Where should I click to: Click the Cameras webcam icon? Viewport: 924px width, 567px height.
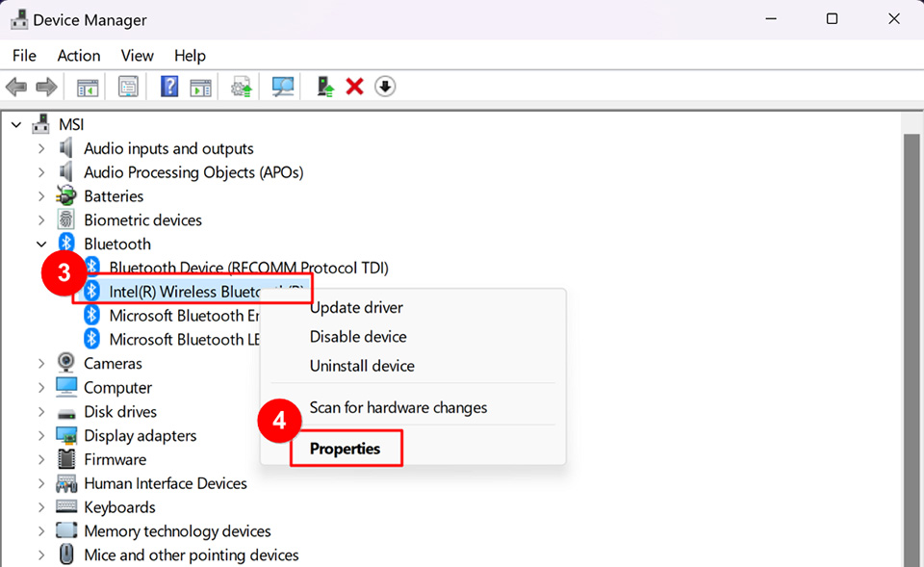click(66, 363)
